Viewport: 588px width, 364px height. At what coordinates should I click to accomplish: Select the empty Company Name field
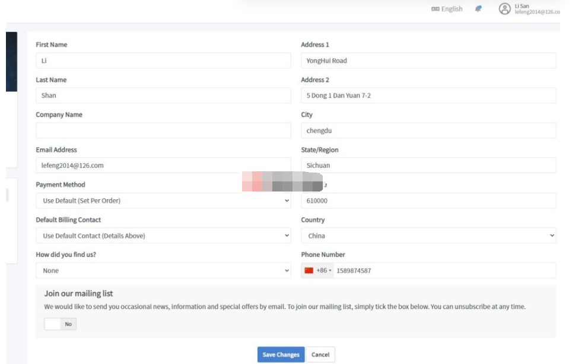(163, 130)
